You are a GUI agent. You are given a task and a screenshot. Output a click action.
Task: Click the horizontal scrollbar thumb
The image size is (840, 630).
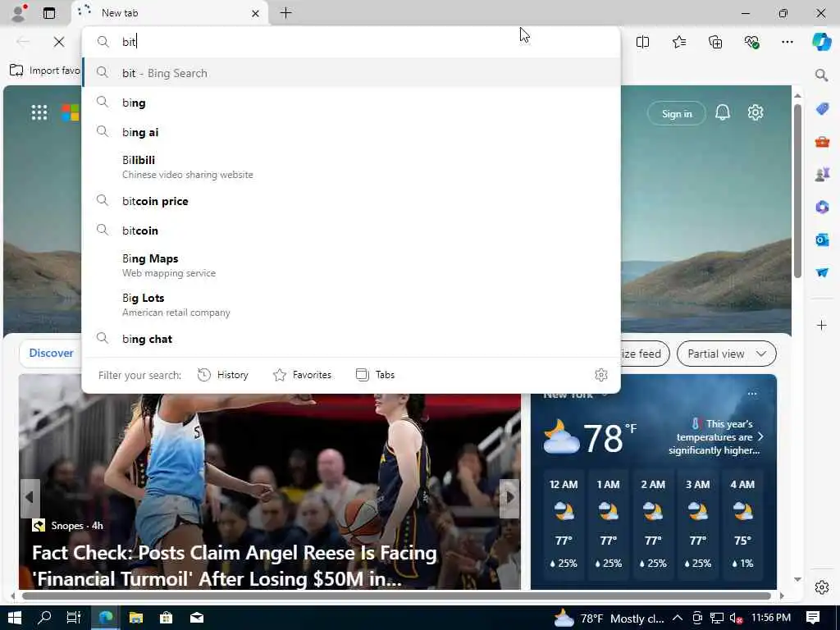pyautogui.click(x=395, y=596)
